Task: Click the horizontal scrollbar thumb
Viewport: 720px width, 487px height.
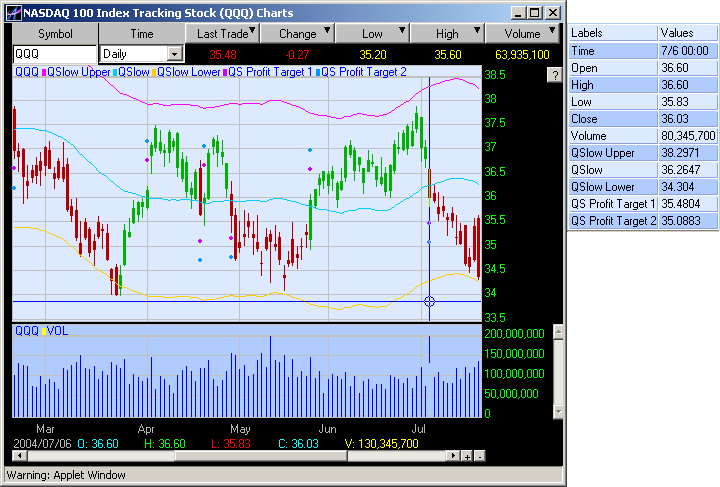Action: (x=261, y=456)
